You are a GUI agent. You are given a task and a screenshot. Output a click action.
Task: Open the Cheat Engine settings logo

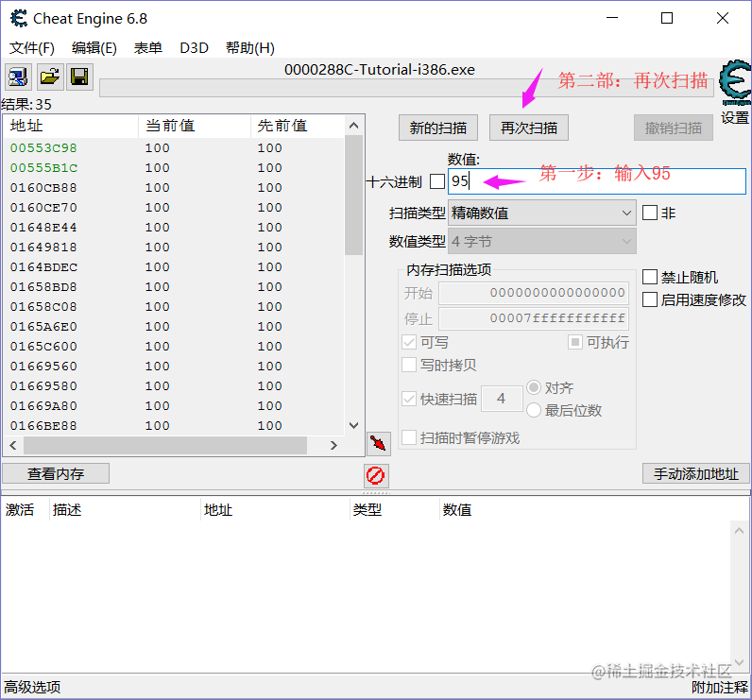pos(735,82)
